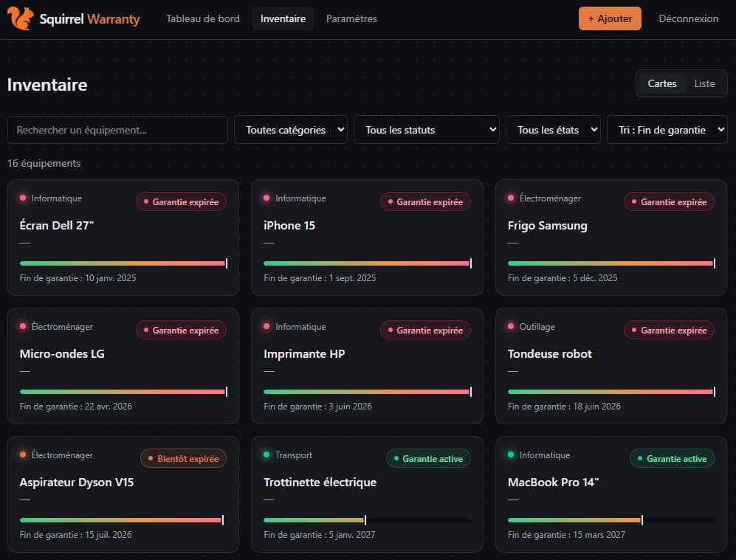Open the iPhone 15 card title
736x560 pixels.
click(x=289, y=226)
